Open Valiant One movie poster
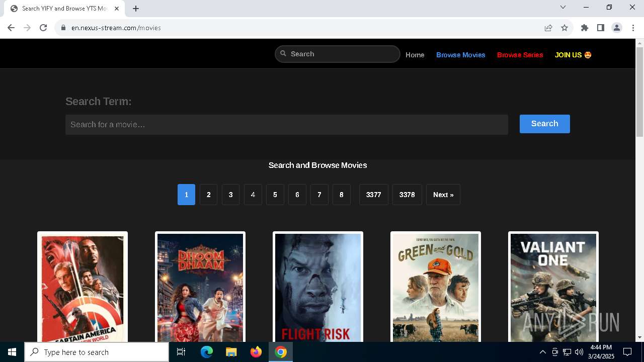 pyautogui.click(x=553, y=287)
